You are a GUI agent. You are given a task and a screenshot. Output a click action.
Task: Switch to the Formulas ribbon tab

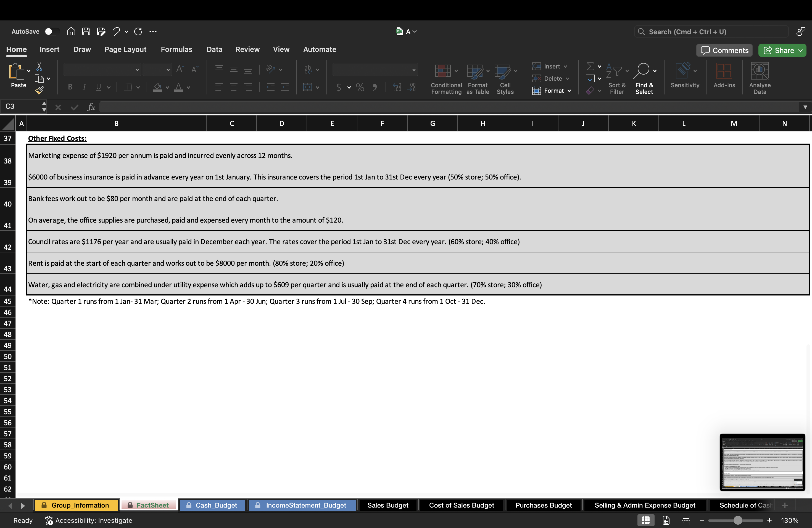(x=177, y=49)
